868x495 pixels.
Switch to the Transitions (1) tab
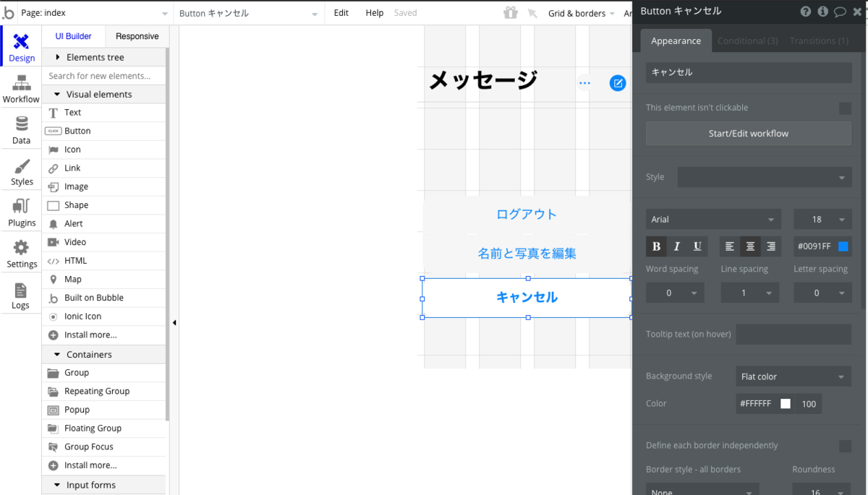(x=819, y=41)
